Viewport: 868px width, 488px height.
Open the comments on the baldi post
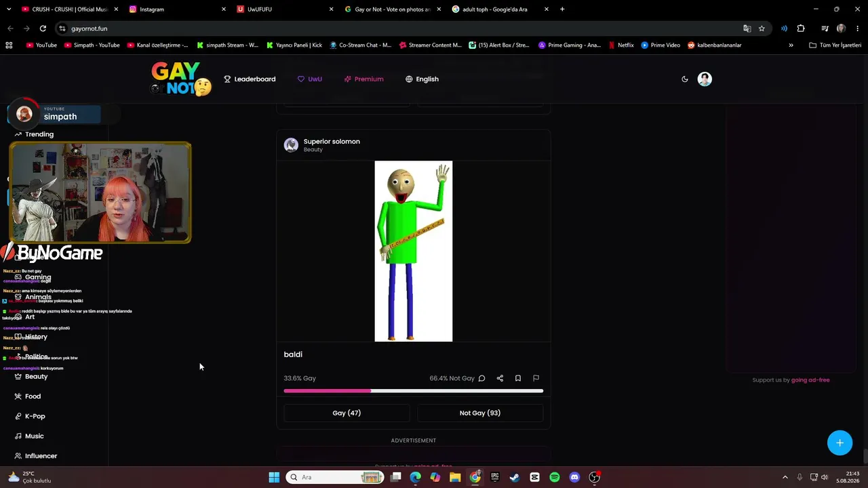coord(481,378)
